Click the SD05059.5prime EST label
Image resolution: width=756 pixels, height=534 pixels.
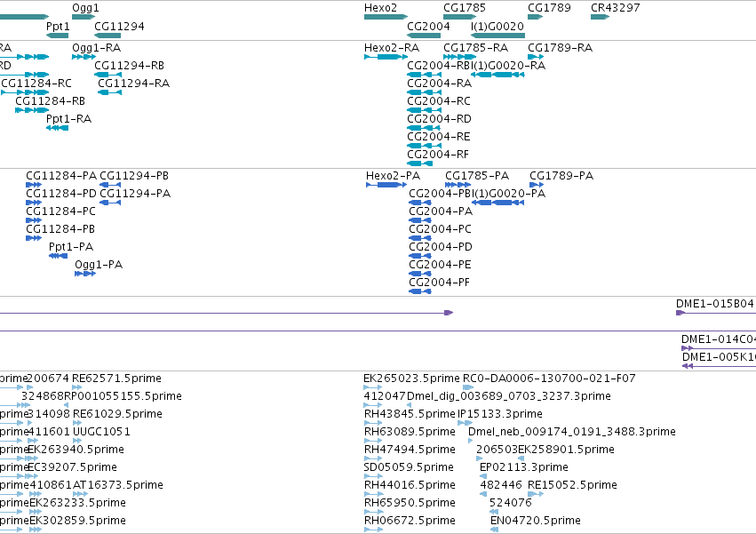point(409,467)
